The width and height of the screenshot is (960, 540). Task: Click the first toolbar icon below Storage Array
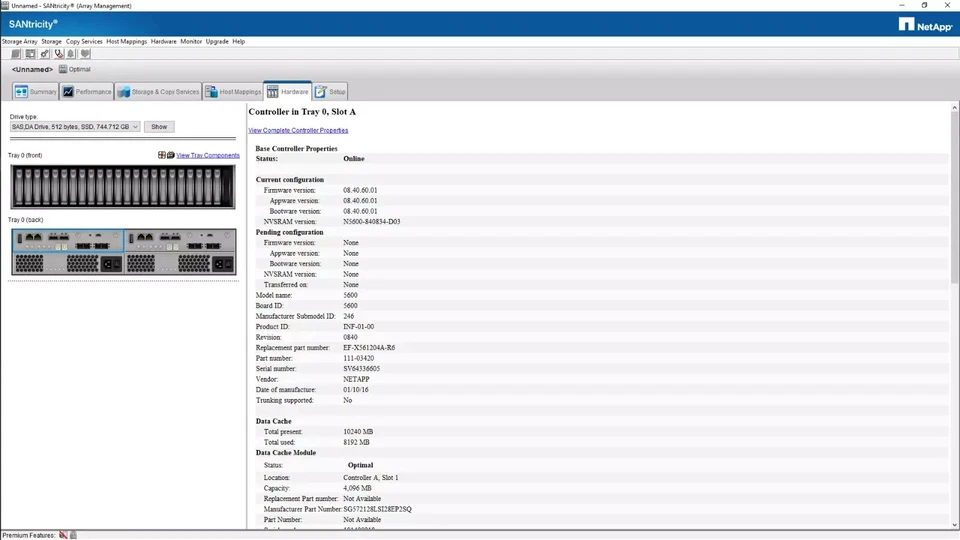pyautogui.click(x=16, y=54)
